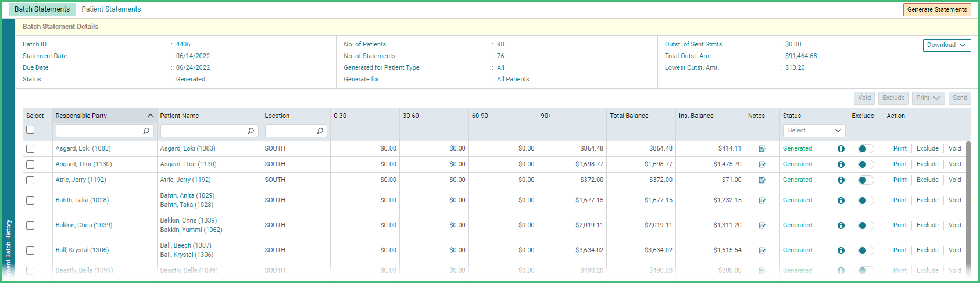Show status info icon for Atric, Jerry
This screenshot has width=980, height=283.
(x=840, y=180)
